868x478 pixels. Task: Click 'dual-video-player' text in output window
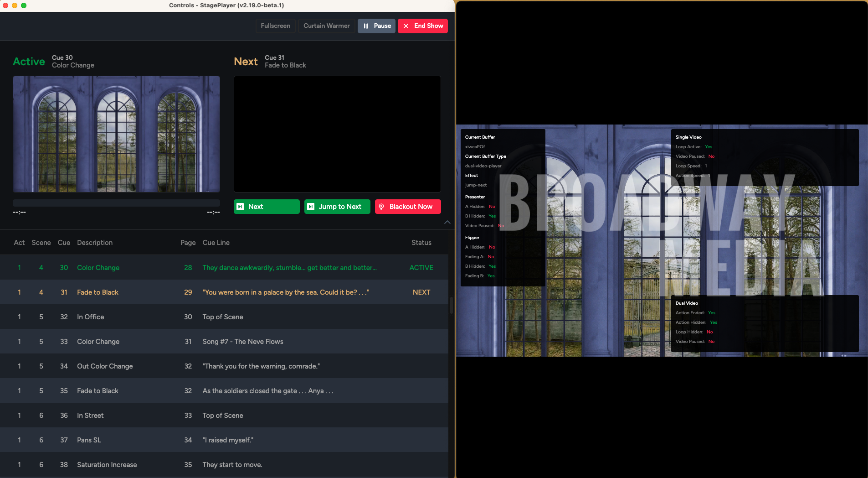(x=483, y=166)
